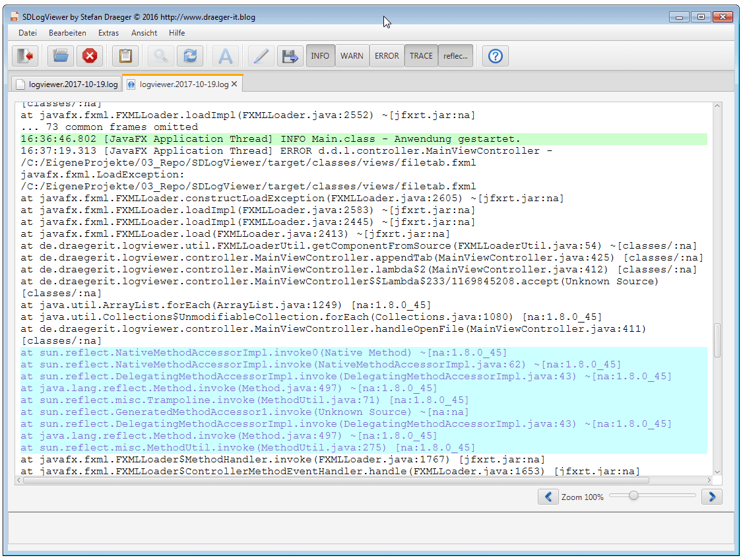The width and height of the screenshot is (743, 560).
Task: Open a log file with folder icon
Action: (x=61, y=56)
